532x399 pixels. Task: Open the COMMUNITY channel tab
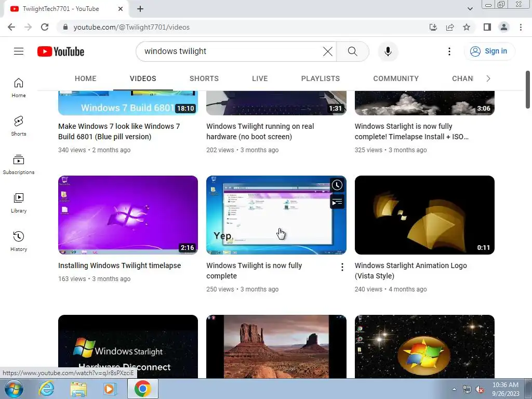(x=395, y=78)
